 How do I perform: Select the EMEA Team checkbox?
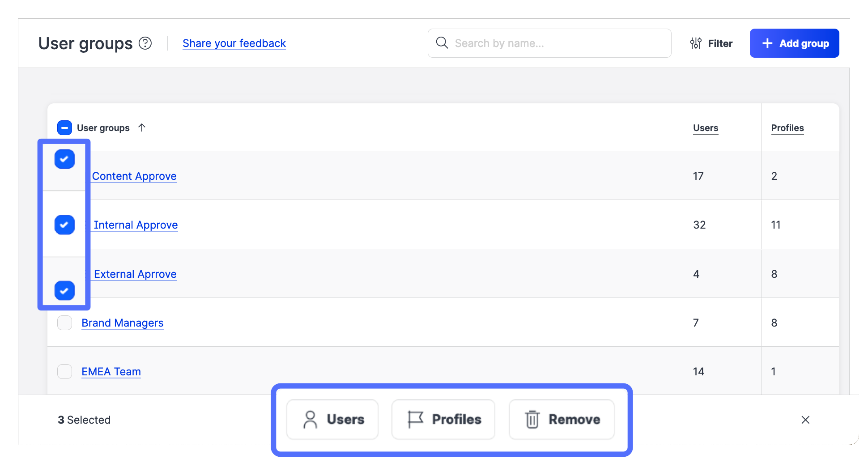[x=65, y=371]
